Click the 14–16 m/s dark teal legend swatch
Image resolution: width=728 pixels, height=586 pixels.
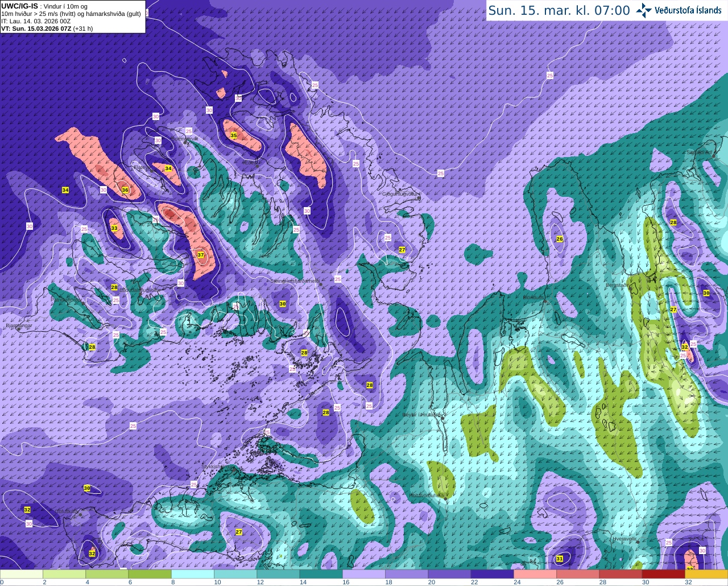[321, 573]
